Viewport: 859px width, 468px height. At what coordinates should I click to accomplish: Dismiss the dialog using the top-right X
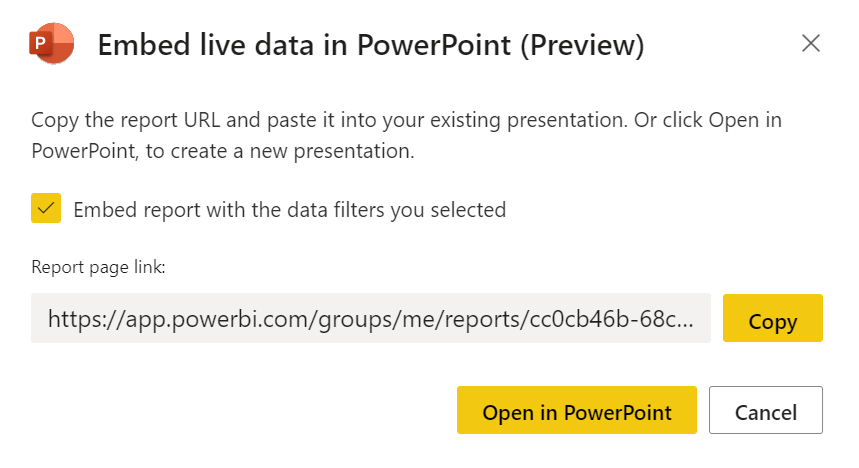[x=810, y=43]
